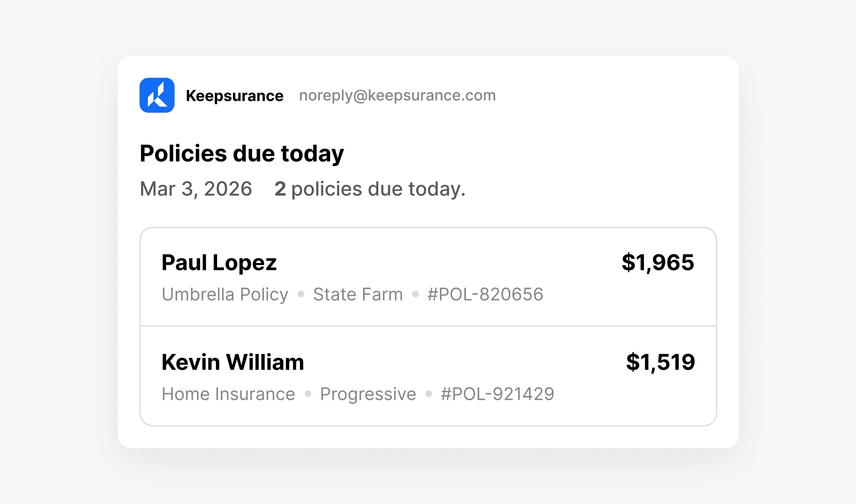This screenshot has height=504, width=856.
Task: Click the $1,519 premium amount
Action: click(660, 362)
